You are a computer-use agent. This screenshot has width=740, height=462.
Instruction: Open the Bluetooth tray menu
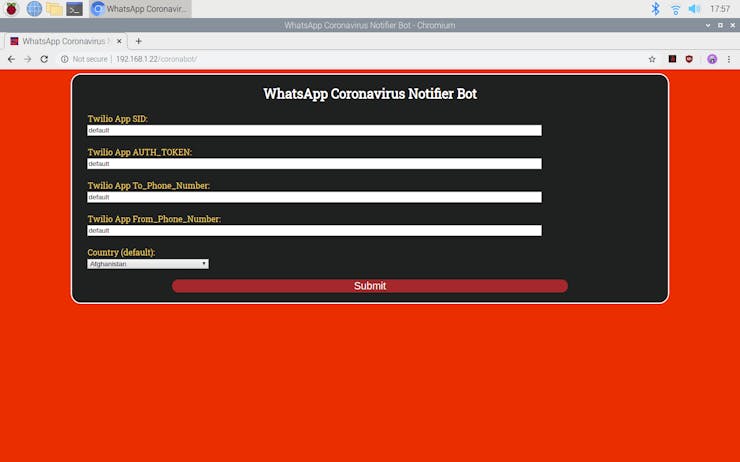[655, 8]
